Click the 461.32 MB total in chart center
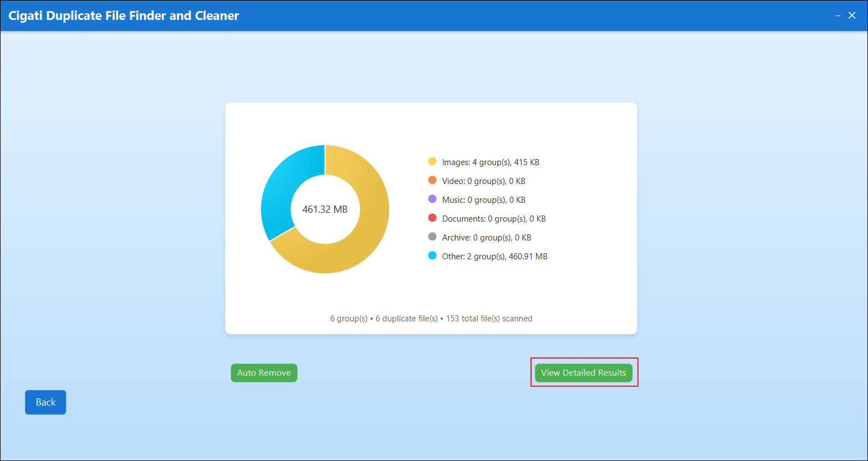The height and width of the screenshot is (461, 868). click(x=325, y=209)
